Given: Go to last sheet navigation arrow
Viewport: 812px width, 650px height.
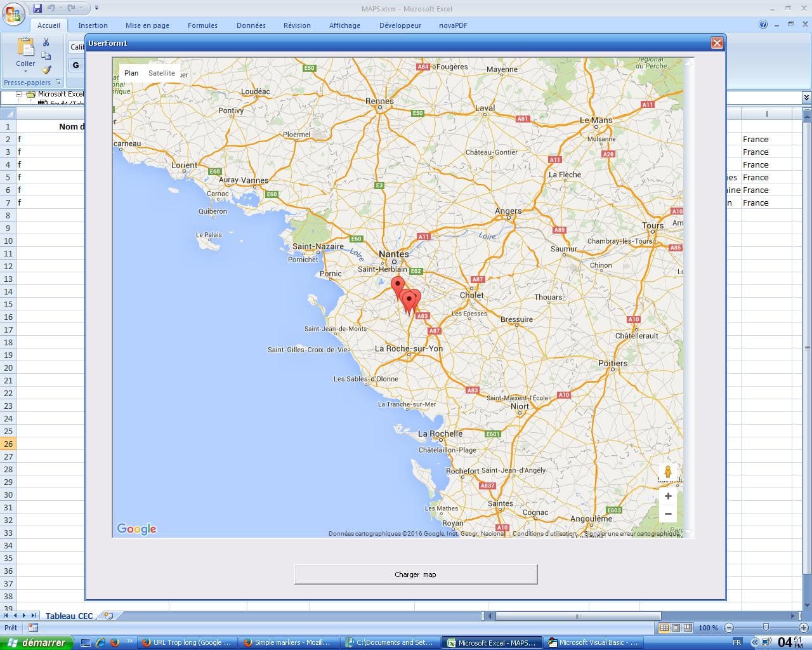Looking at the screenshot, I should point(33,616).
